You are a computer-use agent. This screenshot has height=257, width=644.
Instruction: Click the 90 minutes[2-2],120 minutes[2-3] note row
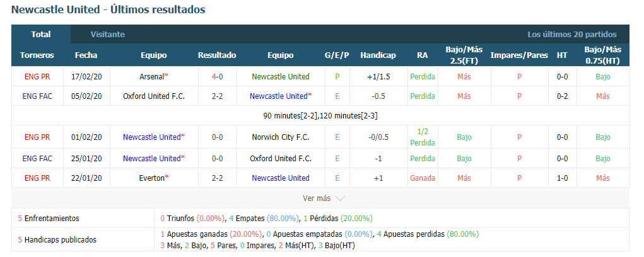point(320,116)
